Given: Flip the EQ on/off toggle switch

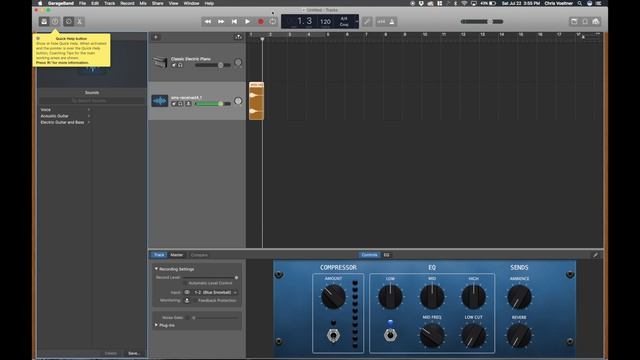Looking at the screenshot, I should click(x=390, y=335).
